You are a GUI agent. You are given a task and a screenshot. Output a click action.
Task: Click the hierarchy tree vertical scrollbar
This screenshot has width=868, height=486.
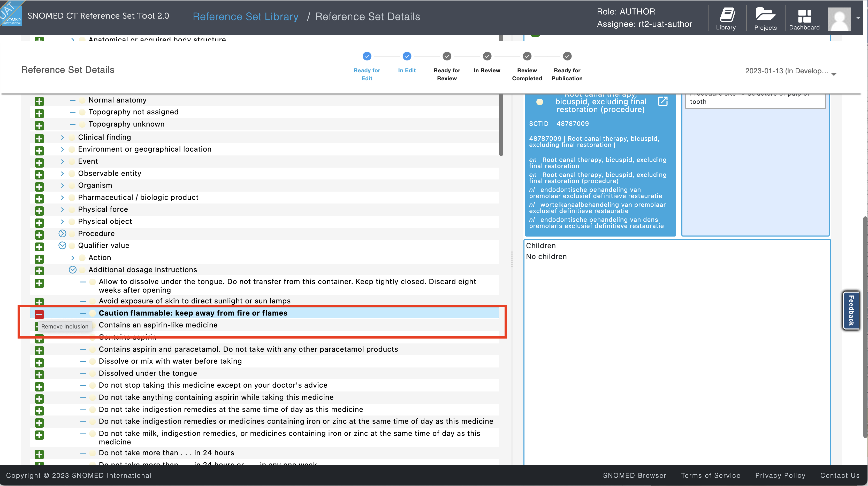pos(501,124)
